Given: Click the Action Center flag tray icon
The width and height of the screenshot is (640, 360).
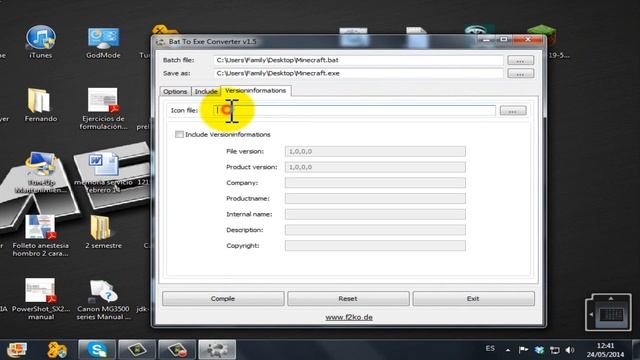Looking at the screenshot, I should point(523,350).
